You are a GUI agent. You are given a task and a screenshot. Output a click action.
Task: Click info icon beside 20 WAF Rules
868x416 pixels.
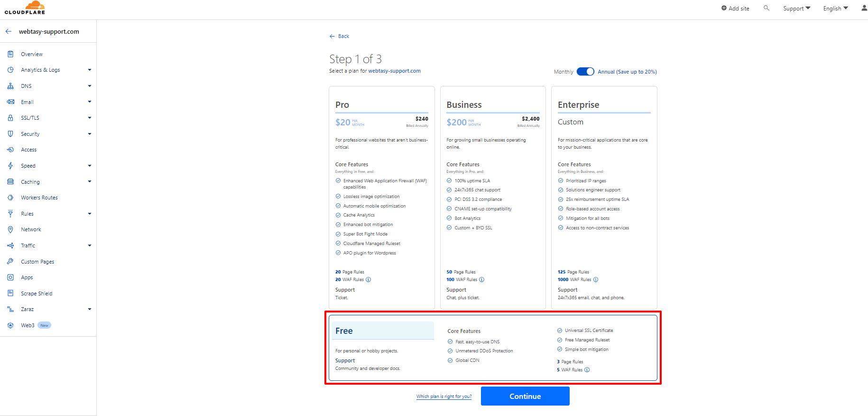pos(369,279)
